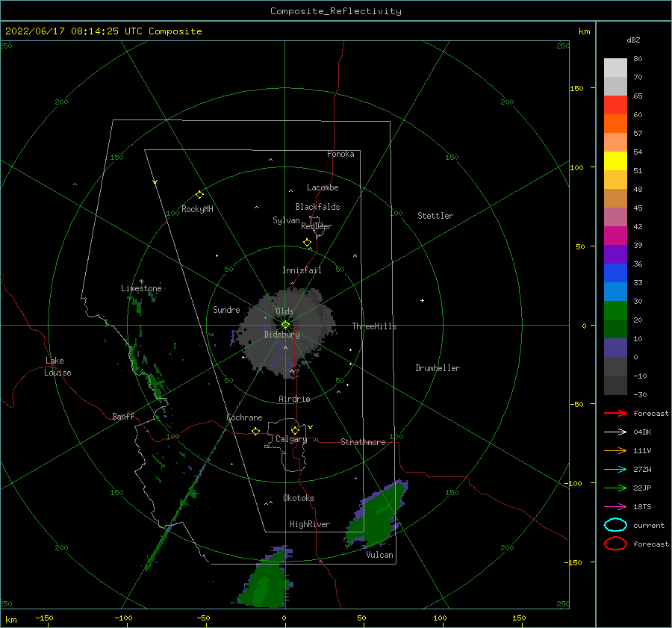Click the Vulcan label
This screenshot has width=672, height=628.
[379, 555]
